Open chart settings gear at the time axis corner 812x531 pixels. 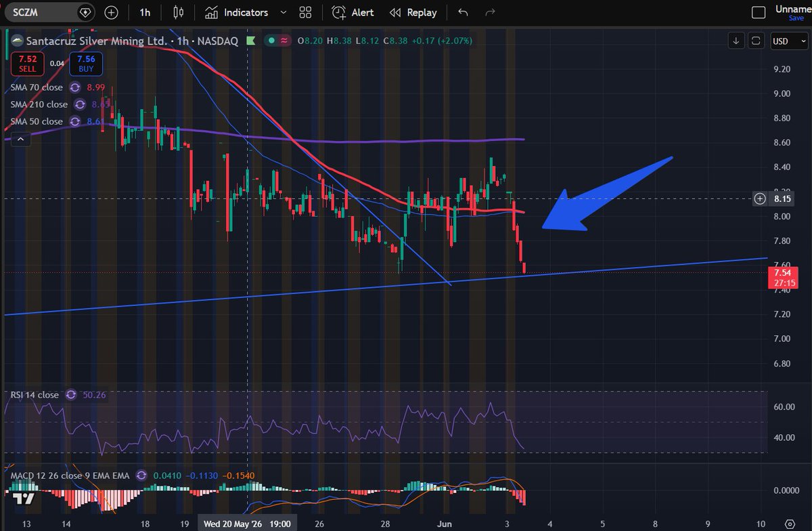click(x=788, y=524)
